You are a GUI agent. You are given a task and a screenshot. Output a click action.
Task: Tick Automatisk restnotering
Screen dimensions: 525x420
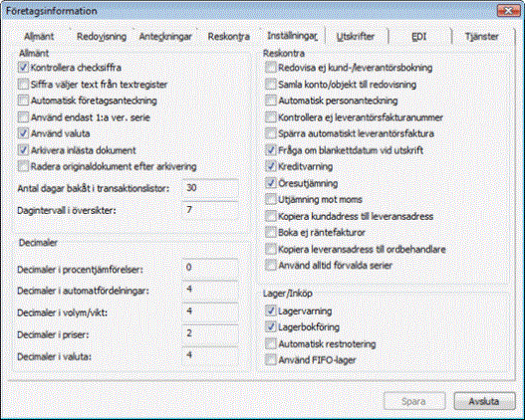pos(271,343)
